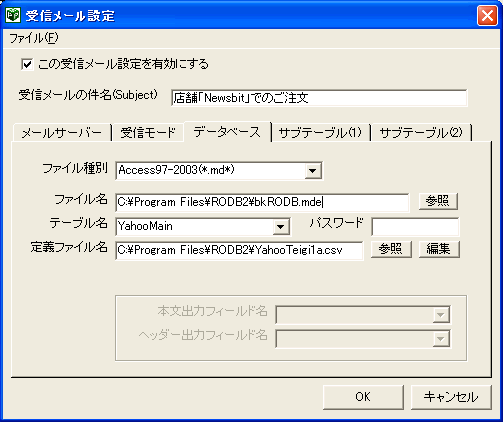Open the サブテーブル(1) tab
Image resolution: width=503 pixels, height=422 pixels.
tap(320, 133)
